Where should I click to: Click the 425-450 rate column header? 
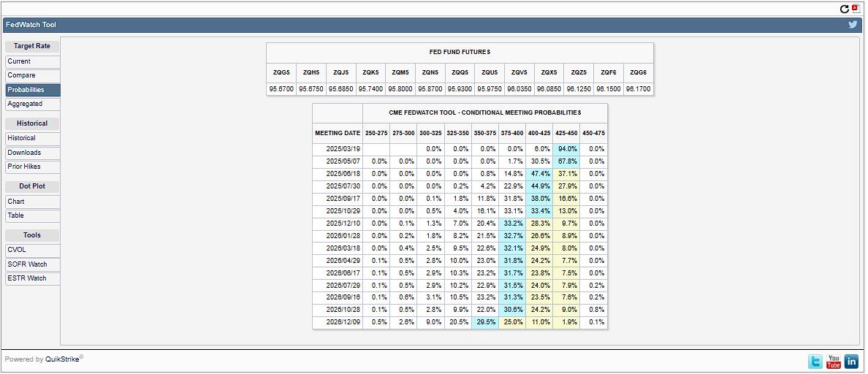click(566, 133)
